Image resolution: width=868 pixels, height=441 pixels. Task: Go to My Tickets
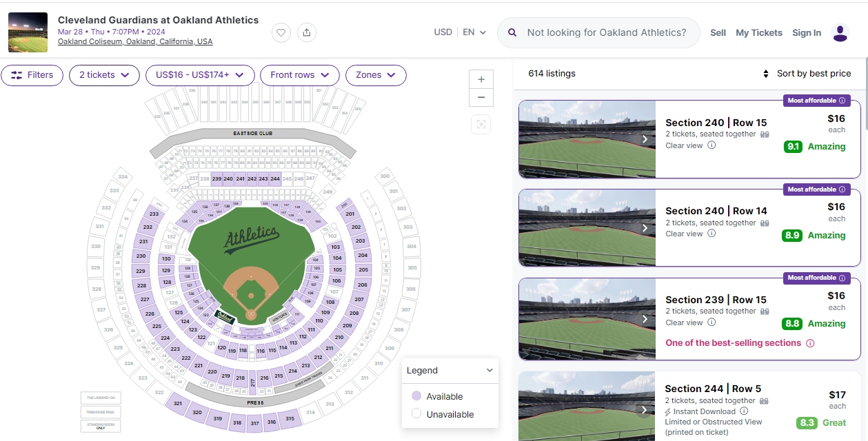pos(758,32)
